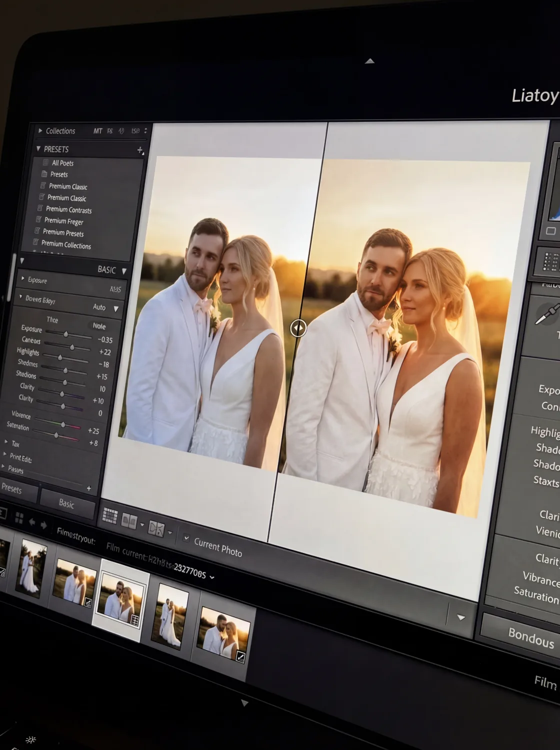Viewport: 560px width, 750px height.
Task: Expand the Collections panel
Action: [40, 130]
